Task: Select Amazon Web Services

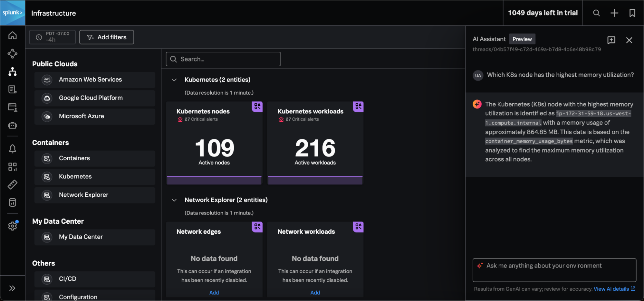Action: [x=95, y=80]
